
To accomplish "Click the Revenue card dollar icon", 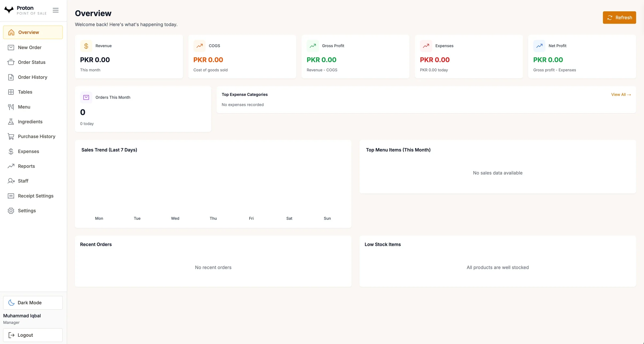I will (86, 46).
